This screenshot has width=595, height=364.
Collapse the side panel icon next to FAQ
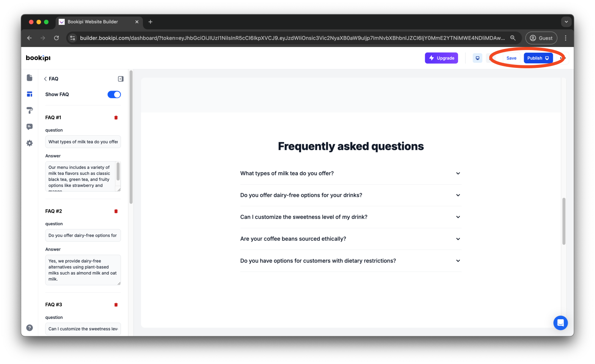[121, 79]
